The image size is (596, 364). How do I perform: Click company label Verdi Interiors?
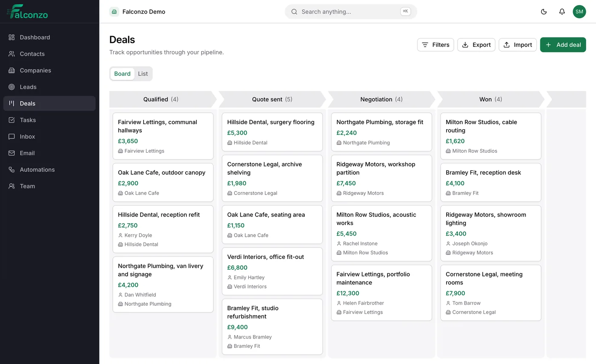pos(250,287)
